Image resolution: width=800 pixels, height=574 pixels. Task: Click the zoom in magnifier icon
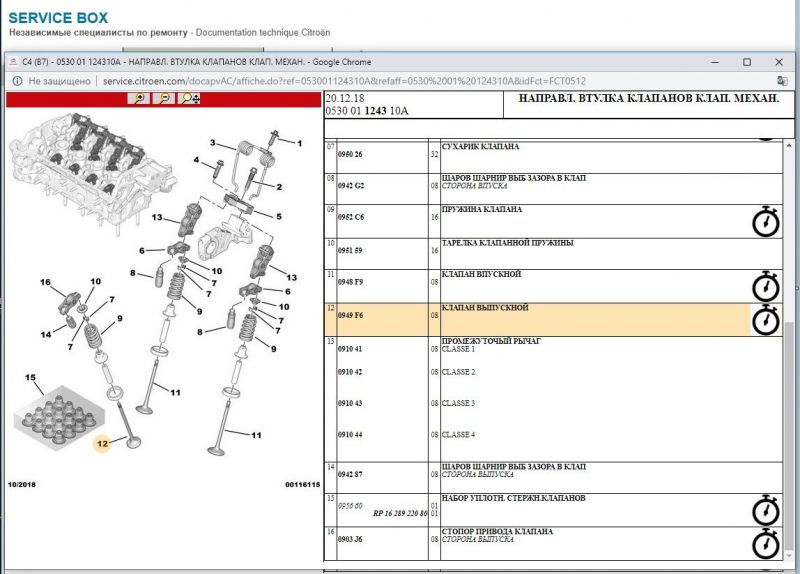pyautogui.click(x=140, y=98)
